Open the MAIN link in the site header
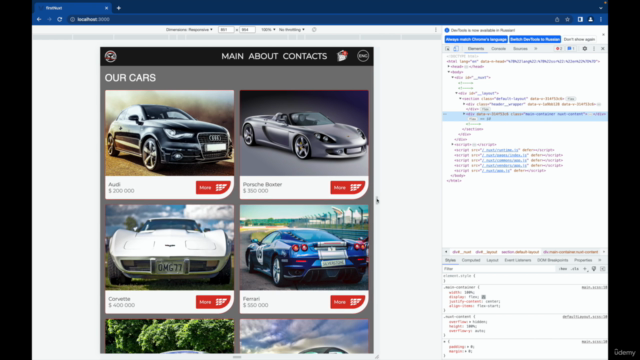The image size is (640, 360). pyautogui.click(x=232, y=56)
